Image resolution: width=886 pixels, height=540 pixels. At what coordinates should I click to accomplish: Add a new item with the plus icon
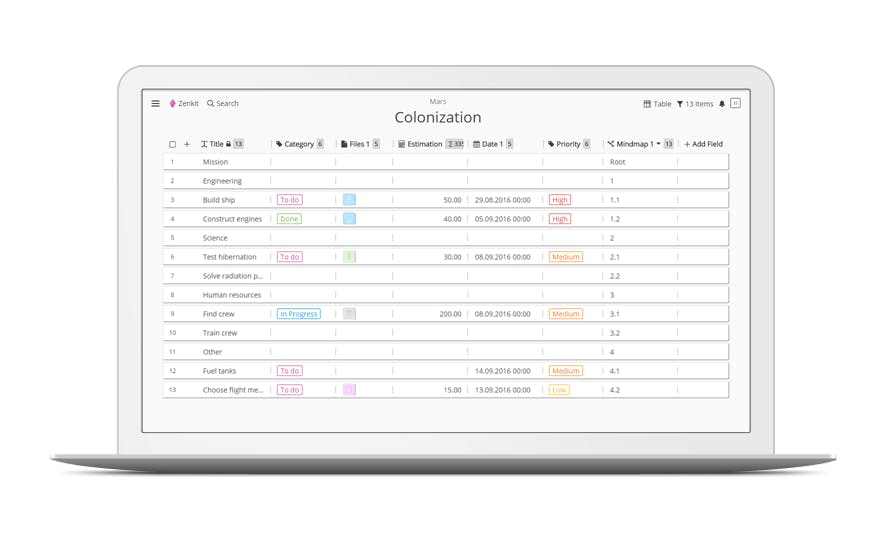click(x=187, y=144)
